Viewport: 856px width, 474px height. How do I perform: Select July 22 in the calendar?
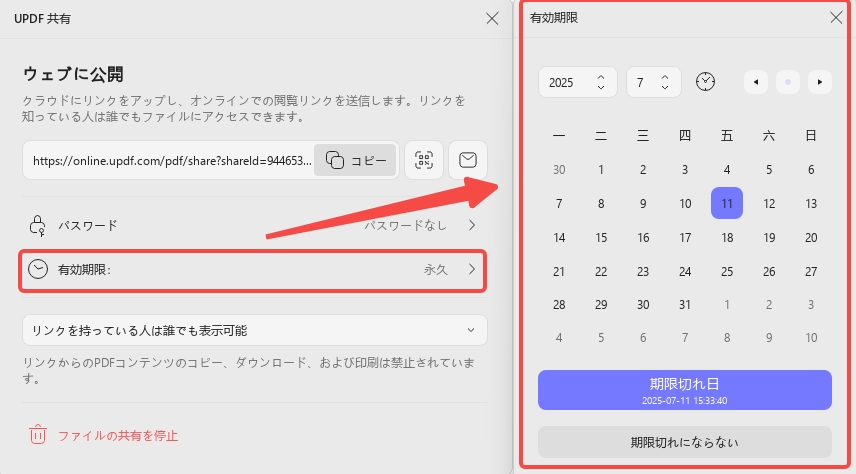601,271
